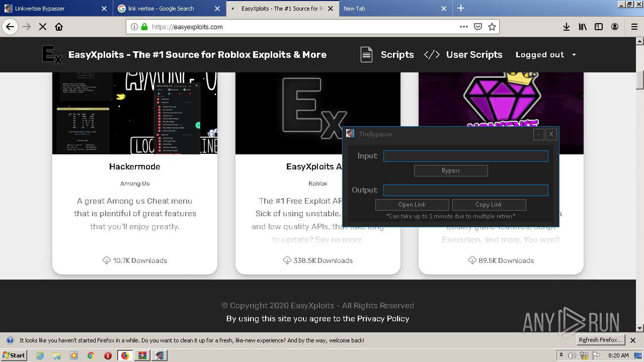Close the Linkvertise Bypasser tab
644x362 pixels.
(x=104, y=9)
